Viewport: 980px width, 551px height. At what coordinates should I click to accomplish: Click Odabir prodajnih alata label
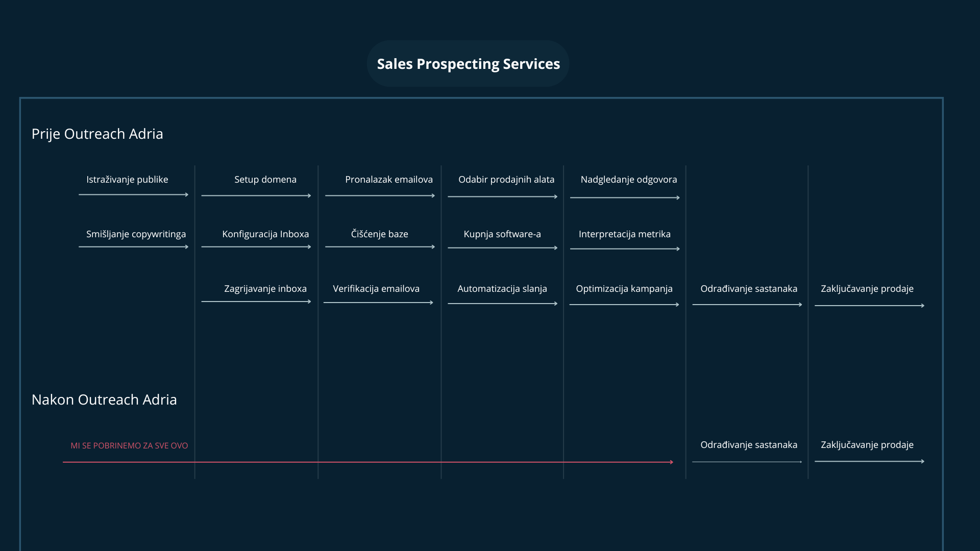tap(506, 180)
